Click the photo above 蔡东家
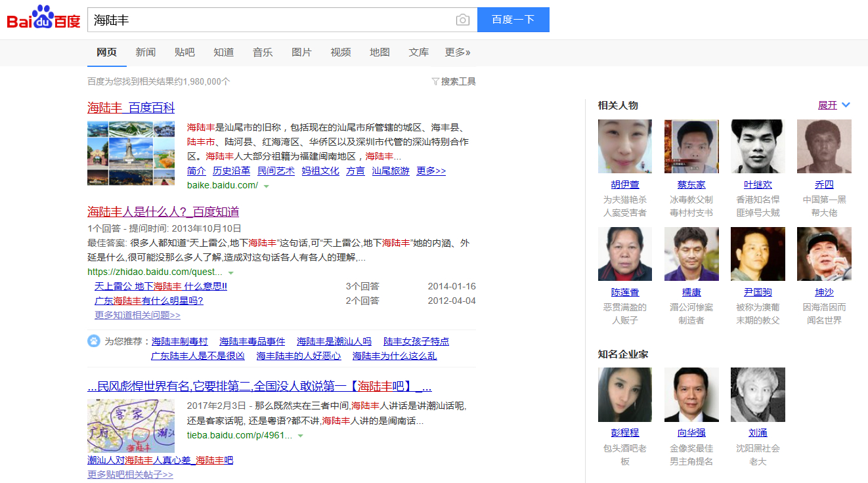The height and width of the screenshot is (483, 868). 691,146
